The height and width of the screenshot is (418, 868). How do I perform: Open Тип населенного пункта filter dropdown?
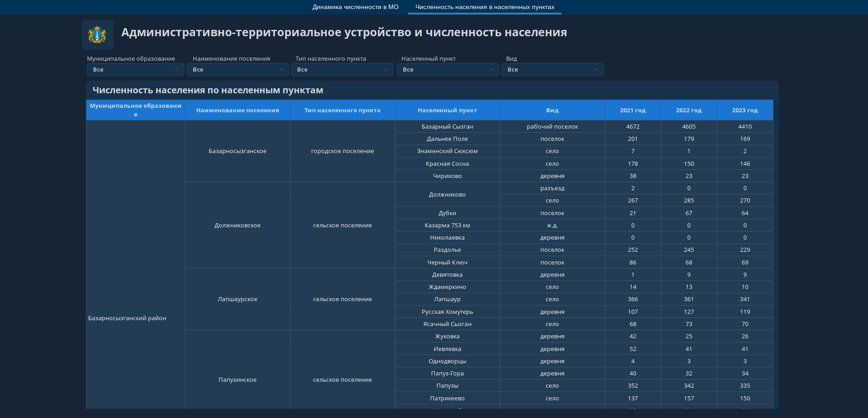click(x=342, y=69)
